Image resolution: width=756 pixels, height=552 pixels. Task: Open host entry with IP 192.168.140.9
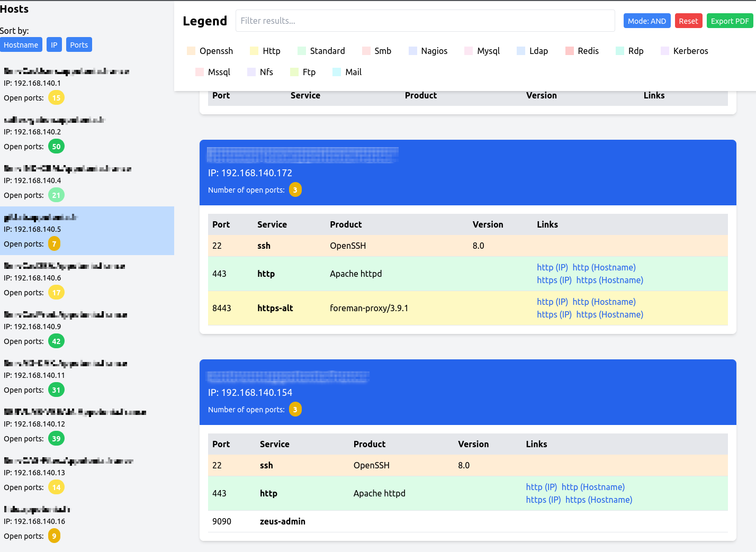(87, 328)
